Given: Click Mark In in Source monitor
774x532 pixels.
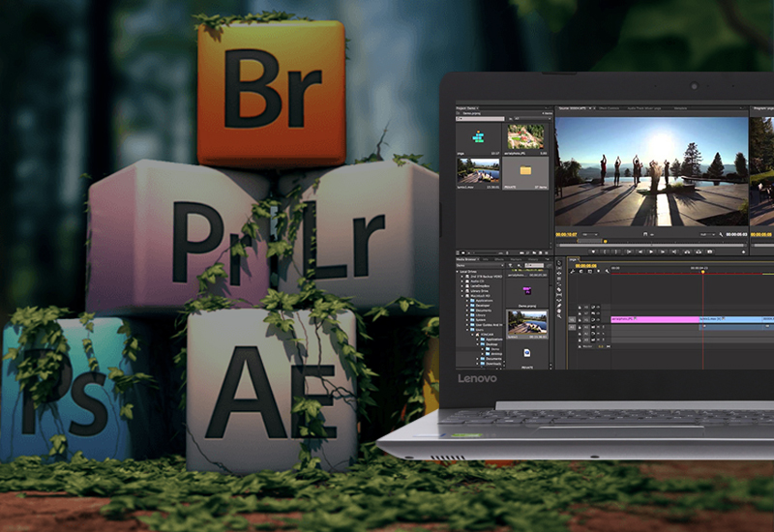Looking at the screenshot, I should [x=605, y=251].
